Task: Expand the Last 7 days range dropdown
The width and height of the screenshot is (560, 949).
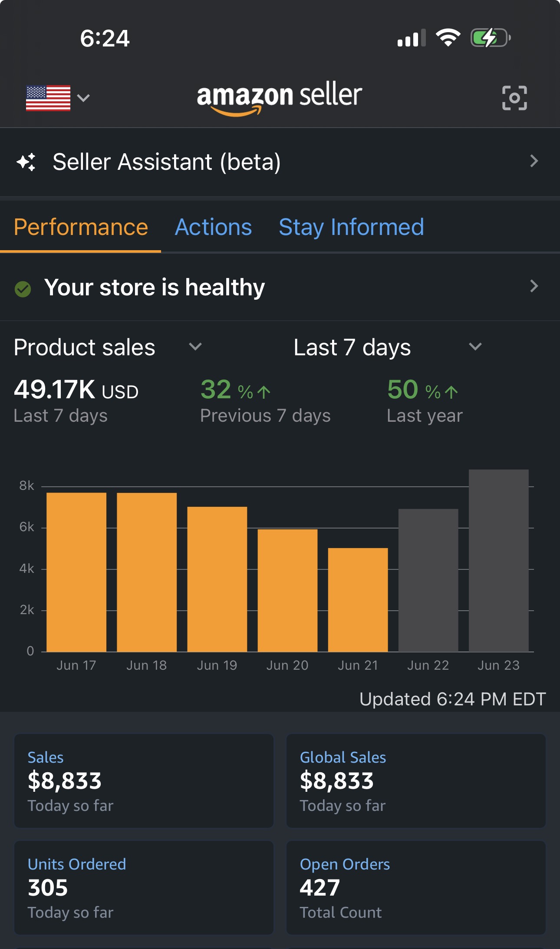Action: coord(475,347)
